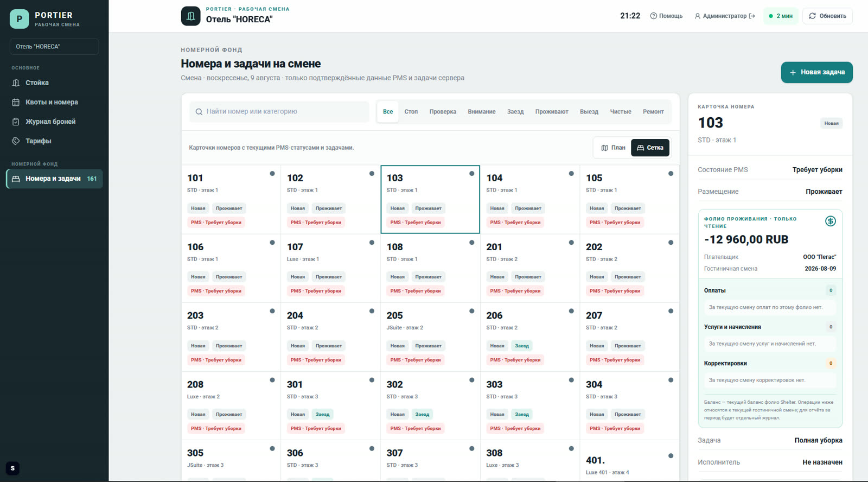Click the Журнал броней clipboard icon

tap(16, 122)
